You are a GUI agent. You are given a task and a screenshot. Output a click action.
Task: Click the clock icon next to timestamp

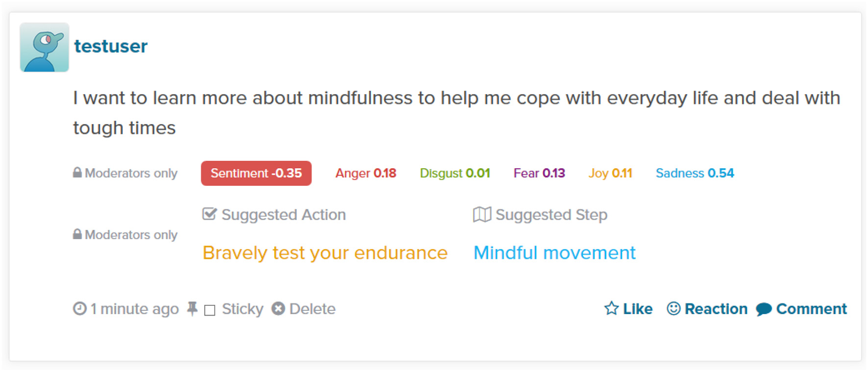click(80, 309)
